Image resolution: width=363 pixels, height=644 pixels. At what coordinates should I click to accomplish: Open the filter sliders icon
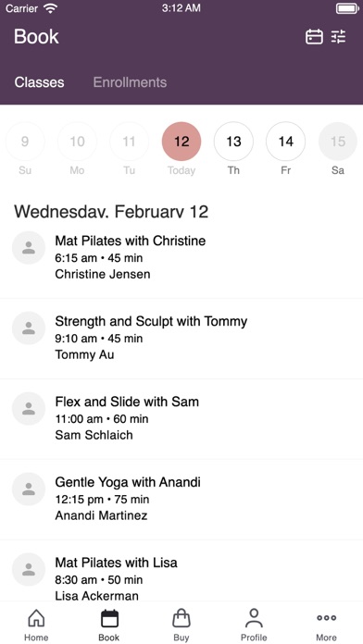(339, 37)
